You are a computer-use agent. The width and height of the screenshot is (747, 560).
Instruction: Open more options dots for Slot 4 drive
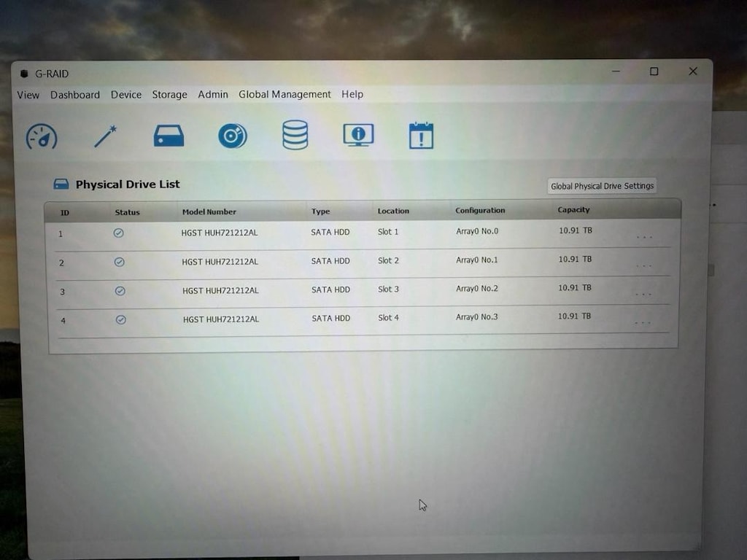(x=643, y=323)
